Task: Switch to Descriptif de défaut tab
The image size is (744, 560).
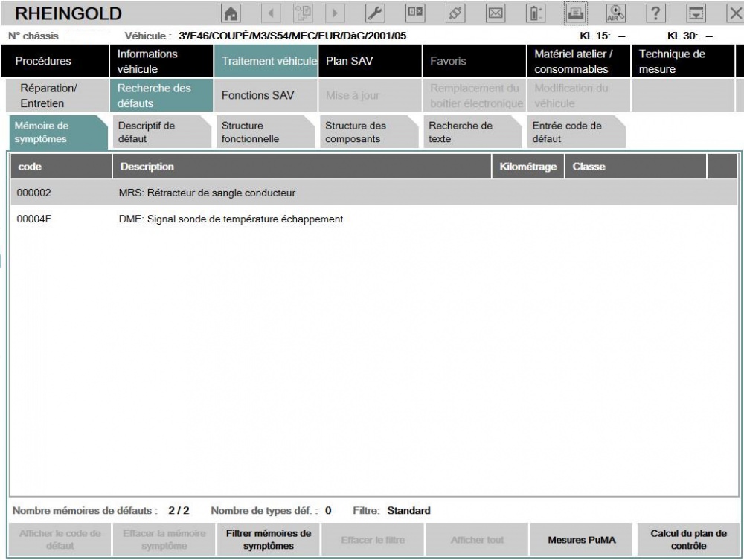Action: coord(161,132)
